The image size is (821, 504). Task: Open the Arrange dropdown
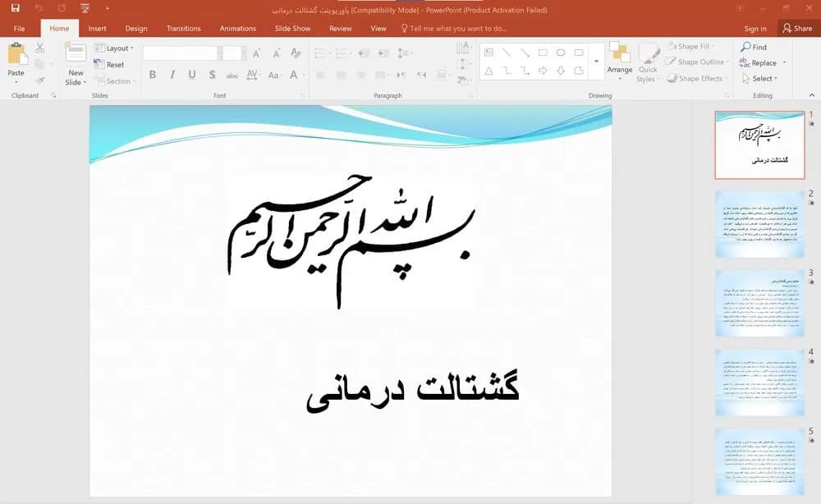coord(620,62)
